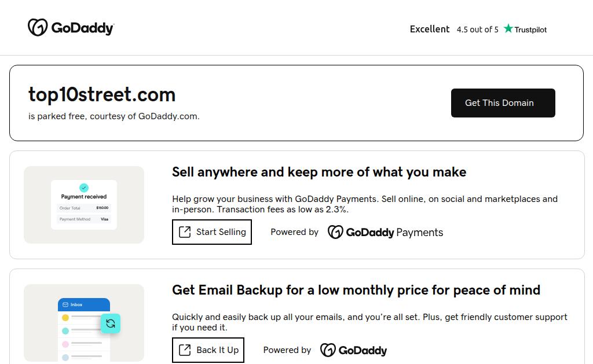Click the envelope icon in Inbox illustration

click(65, 304)
